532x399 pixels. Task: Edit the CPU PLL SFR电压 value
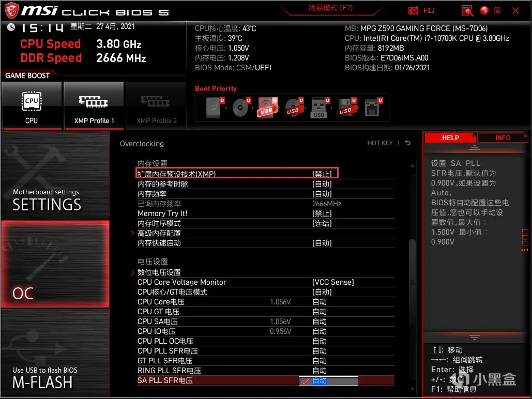click(266, 351)
